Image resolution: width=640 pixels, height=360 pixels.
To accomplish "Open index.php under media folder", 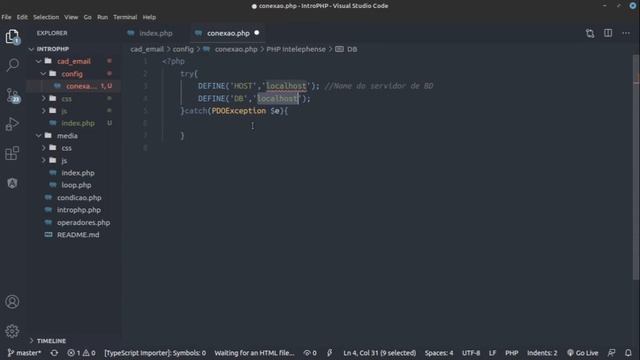I will click(78, 173).
